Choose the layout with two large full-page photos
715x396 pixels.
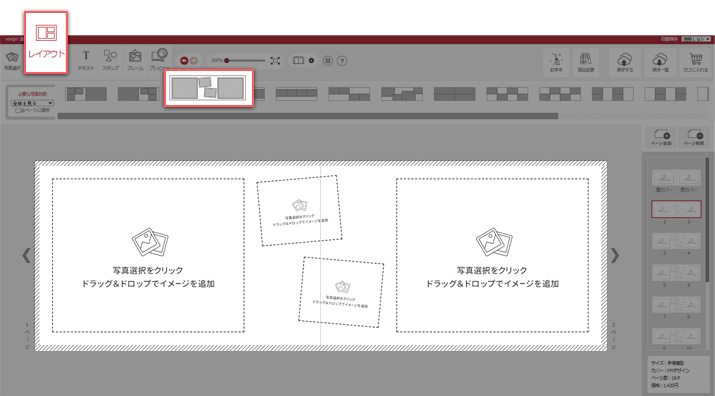point(455,94)
